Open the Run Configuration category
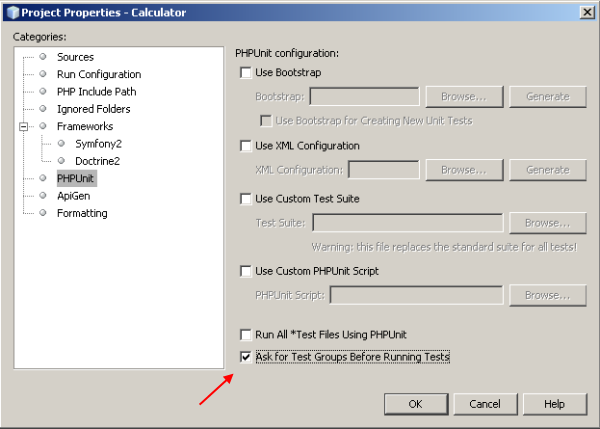600x429 pixels. click(98, 74)
